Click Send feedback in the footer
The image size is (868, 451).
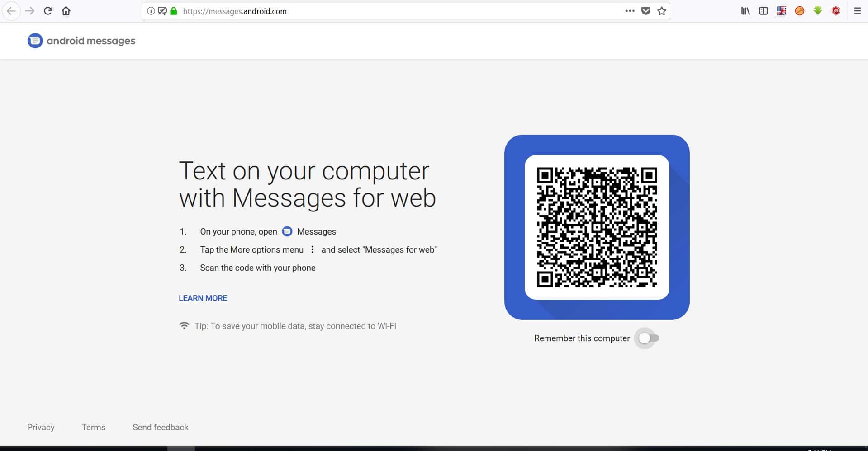(161, 427)
